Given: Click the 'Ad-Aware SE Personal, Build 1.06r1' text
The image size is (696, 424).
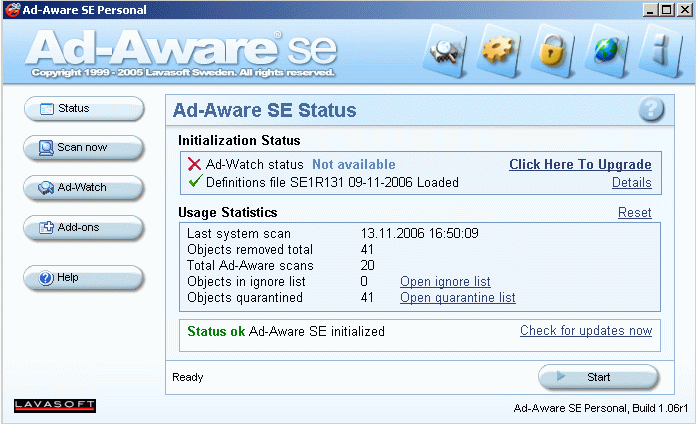Looking at the screenshot, I should click(601, 408).
